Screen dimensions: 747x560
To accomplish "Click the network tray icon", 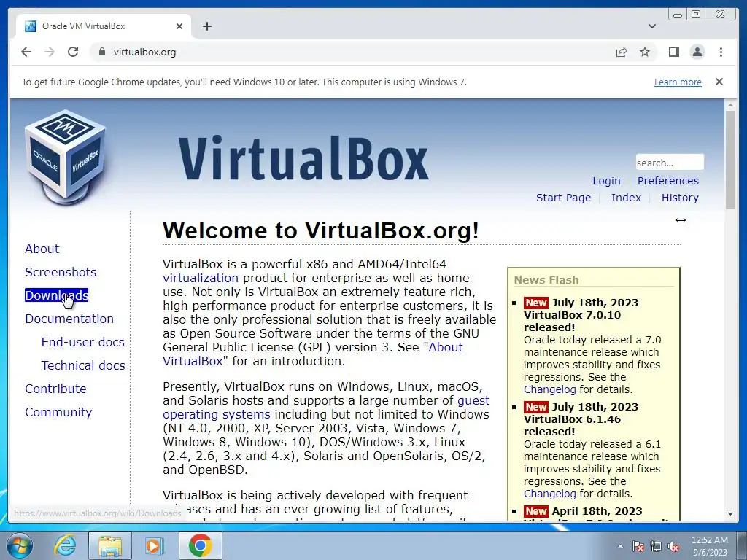I will tap(656, 546).
